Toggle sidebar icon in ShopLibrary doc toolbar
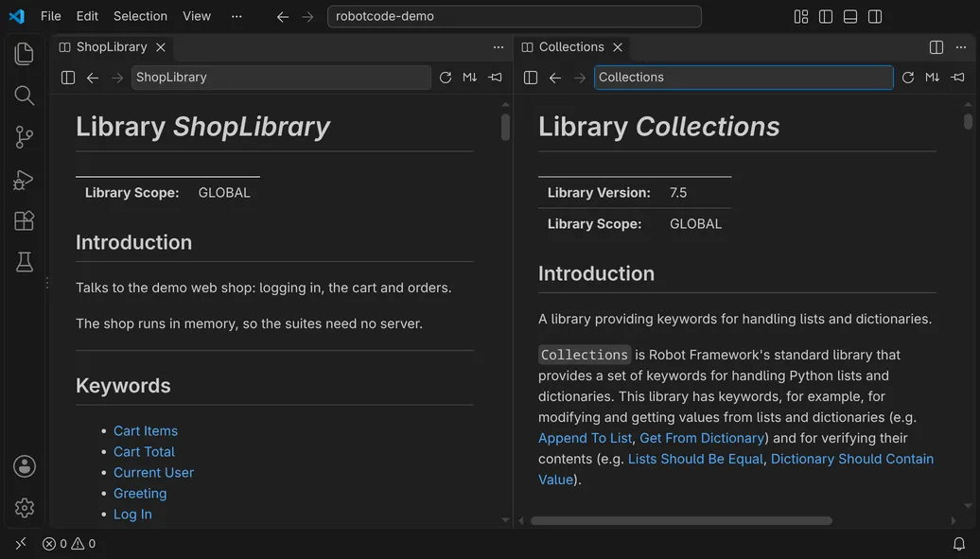 click(x=68, y=78)
